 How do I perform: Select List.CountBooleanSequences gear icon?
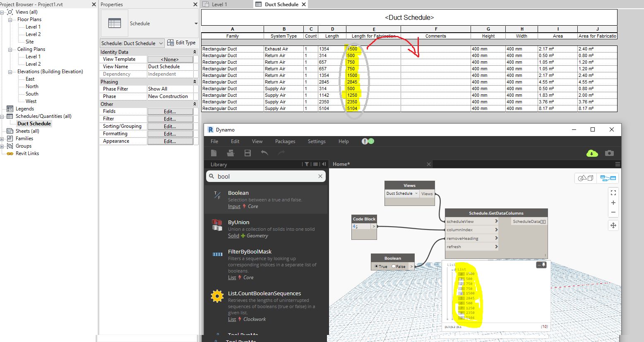click(x=217, y=296)
